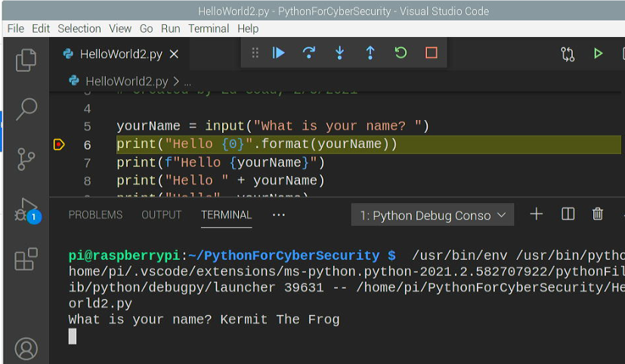Image resolution: width=625 pixels, height=364 pixels.
Task: Click the pi@raspberrypi prompt text
Action: pos(124,255)
